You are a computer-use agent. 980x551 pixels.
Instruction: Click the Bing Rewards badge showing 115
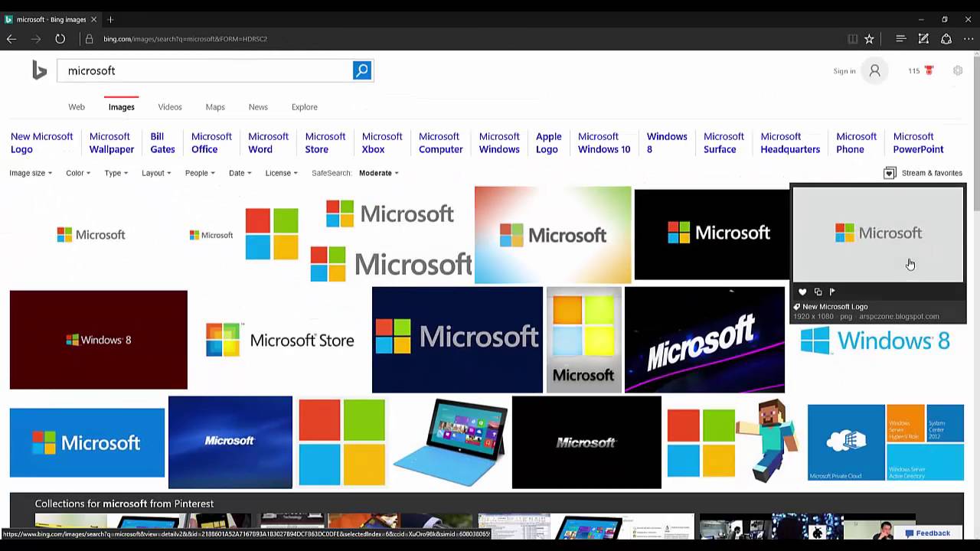point(920,70)
